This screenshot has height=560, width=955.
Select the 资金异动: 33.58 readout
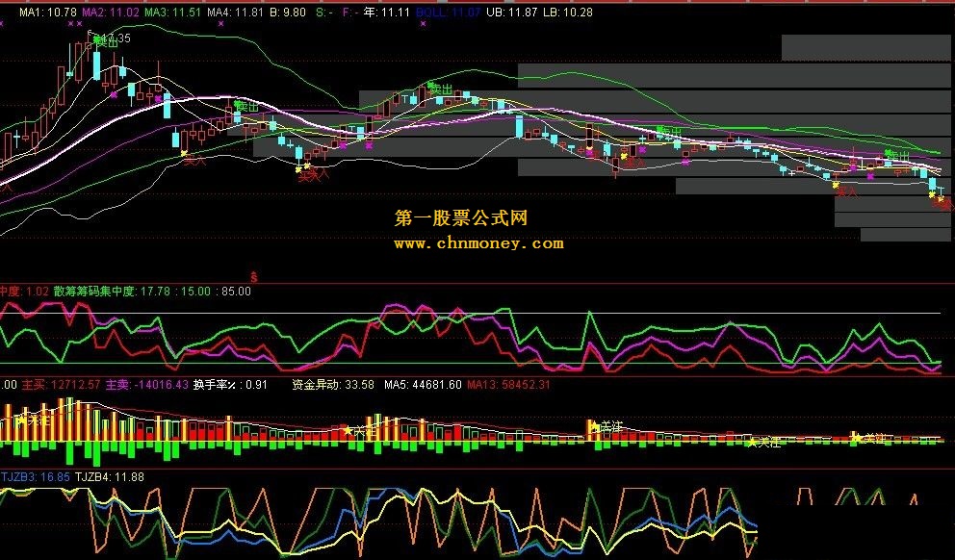332,385
